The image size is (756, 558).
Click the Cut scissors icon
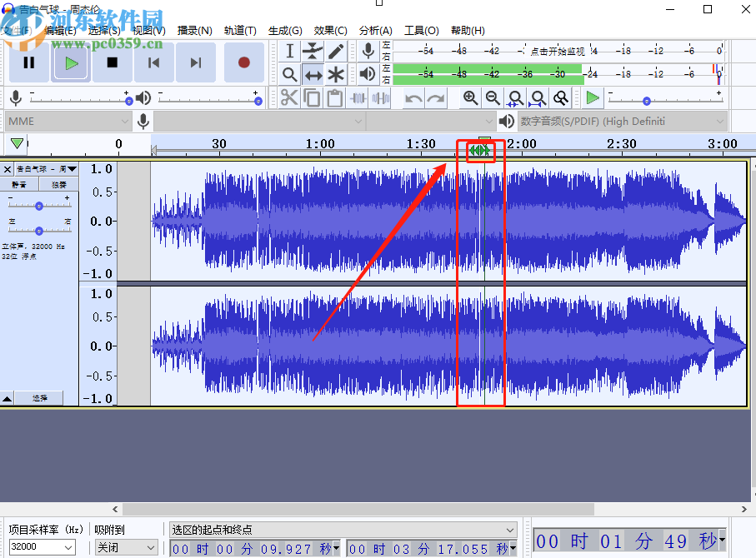pos(289,98)
